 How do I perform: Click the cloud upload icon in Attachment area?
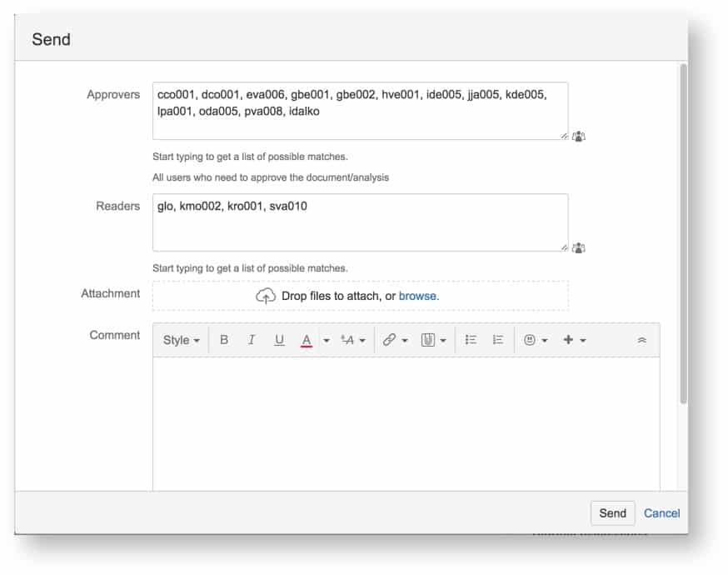point(265,295)
